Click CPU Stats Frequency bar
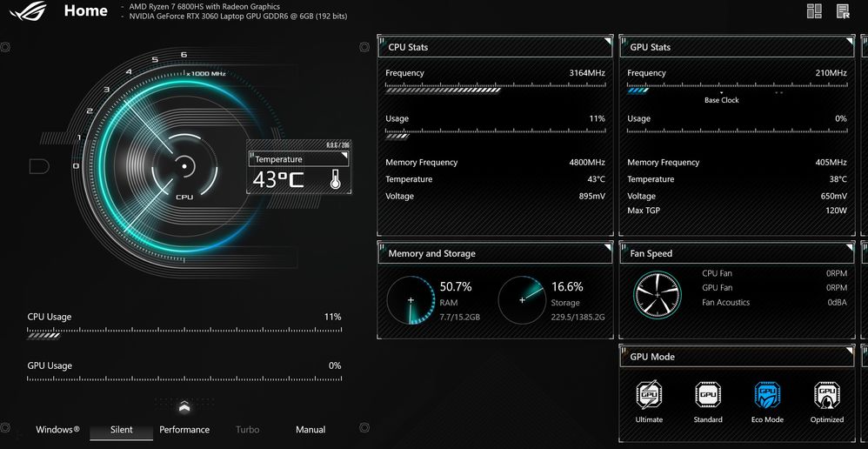Viewport: 868px width, 449px height. click(x=496, y=88)
